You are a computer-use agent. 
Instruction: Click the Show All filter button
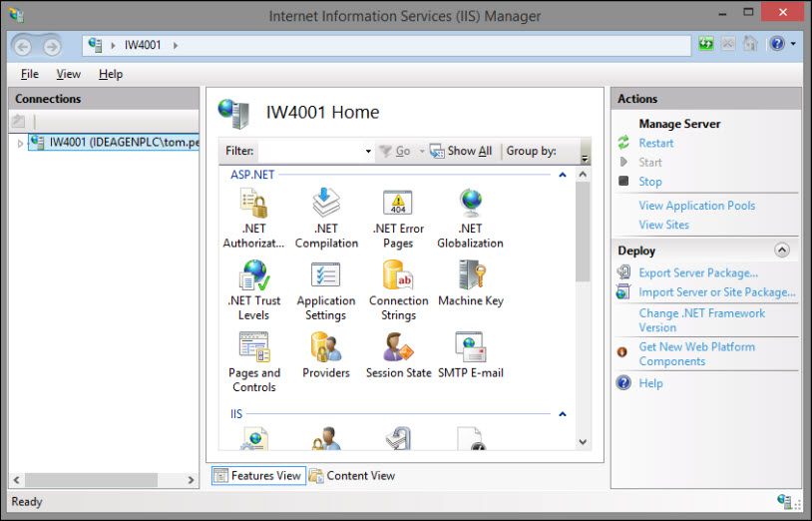(461, 152)
